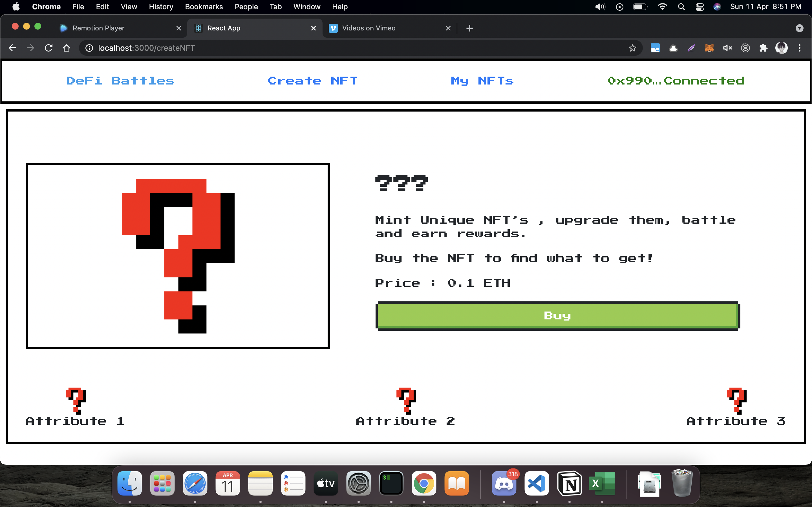Open the Chrome profile avatar menu
This screenshot has width=812, height=507.
point(782,48)
